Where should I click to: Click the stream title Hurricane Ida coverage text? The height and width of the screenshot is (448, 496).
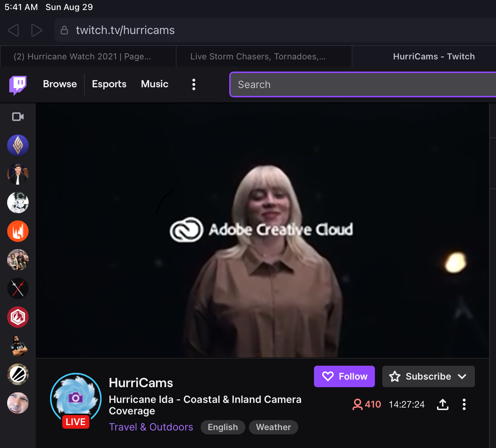[205, 405]
